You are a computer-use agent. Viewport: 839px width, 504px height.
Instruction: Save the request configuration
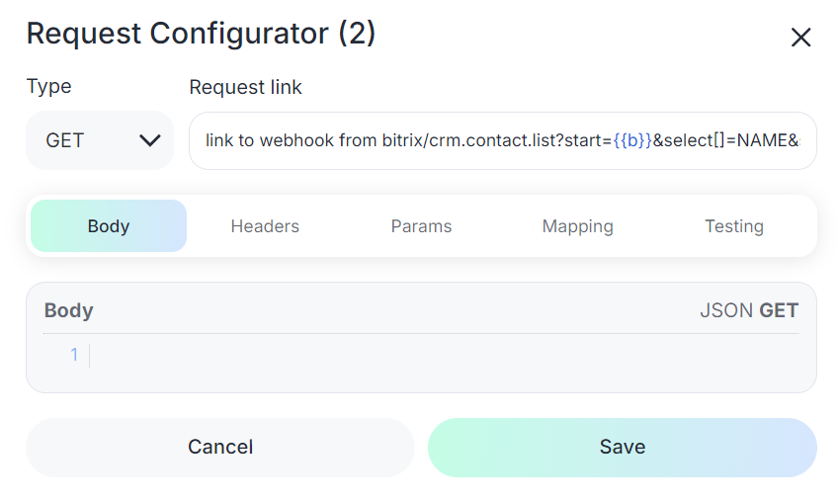[x=622, y=448]
